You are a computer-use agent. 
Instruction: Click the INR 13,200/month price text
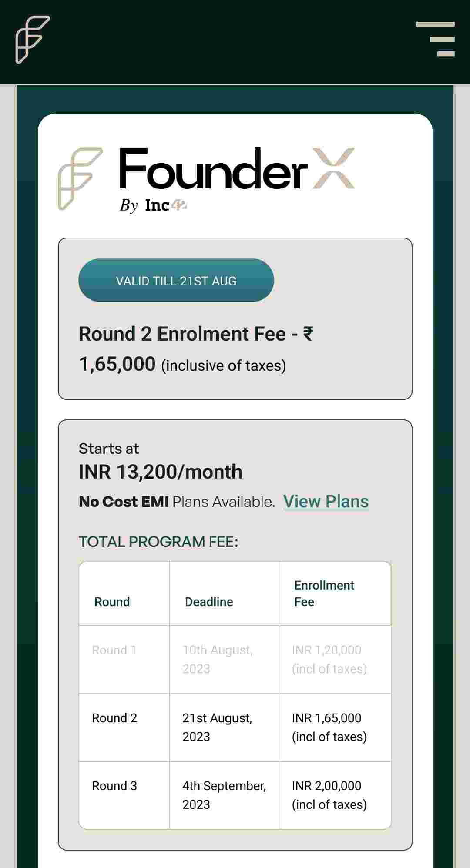pos(161,472)
